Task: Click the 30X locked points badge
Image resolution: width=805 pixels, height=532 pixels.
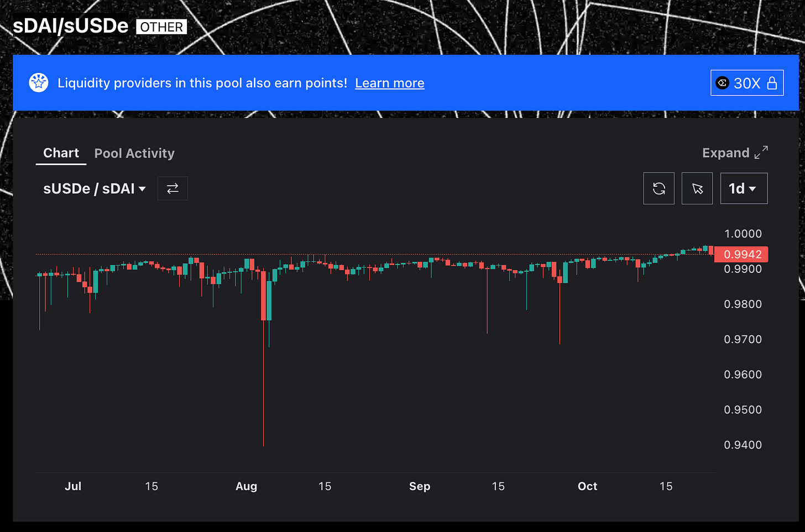Action: 747,83
